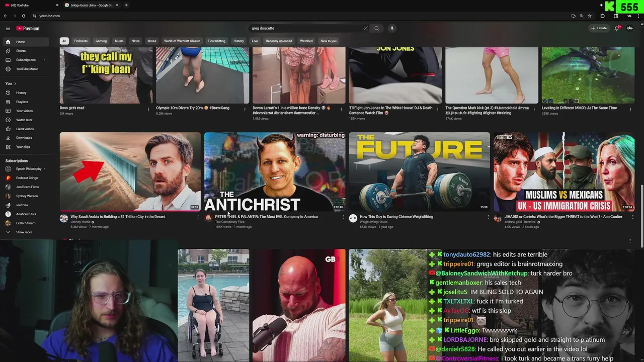Image resolution: width=644 pixels, height=362 pixels.
Task: Open Muslims vs Mexicans video thumbnail
Action: point(564,171)
